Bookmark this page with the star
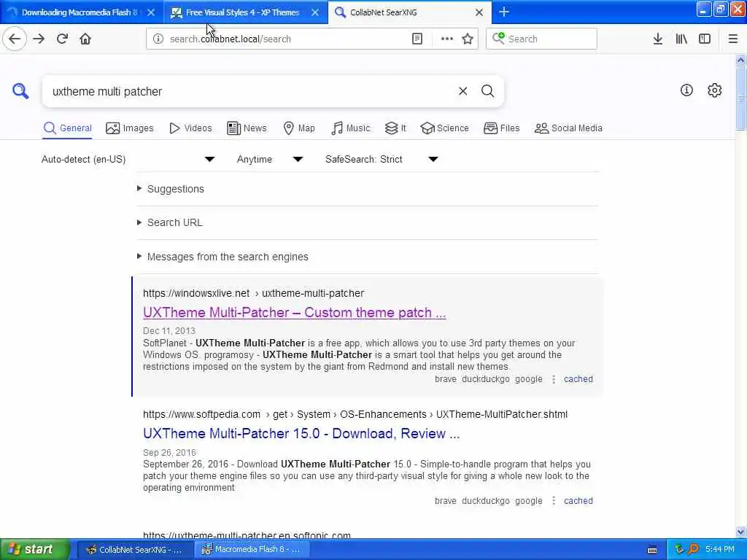The image size is (747, 560). tap(468, 39)
